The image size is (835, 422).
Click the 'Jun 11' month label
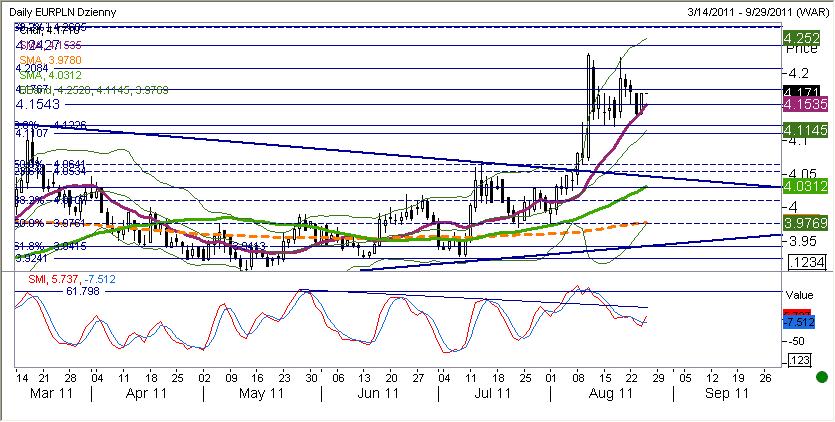[x=376, y=394]
